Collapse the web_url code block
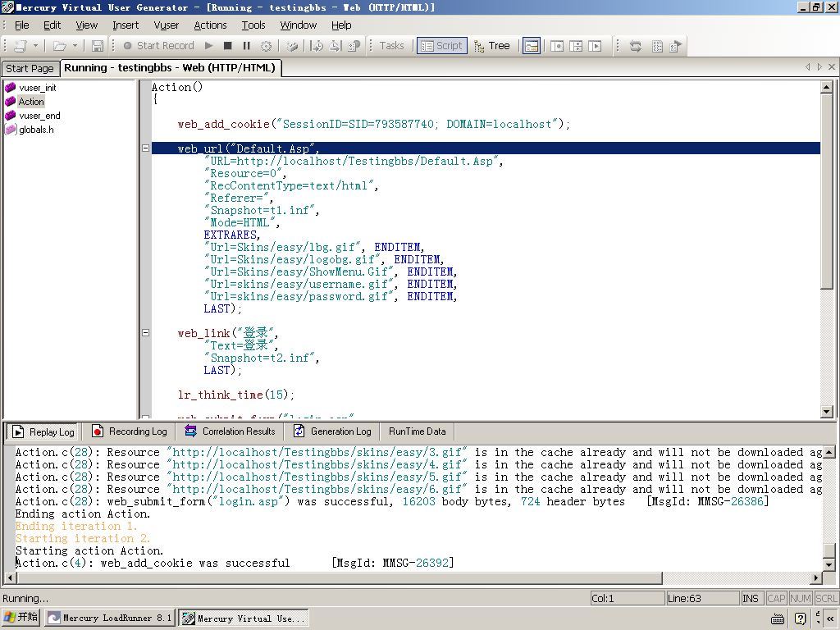Image resolution: width=840 pixels, height=630 pixels. click(x=145, y=148)
